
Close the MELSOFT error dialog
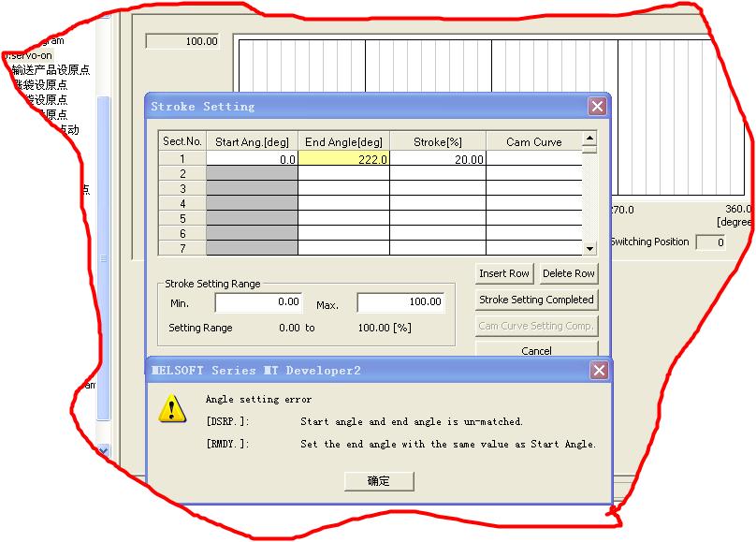(599, 371)
